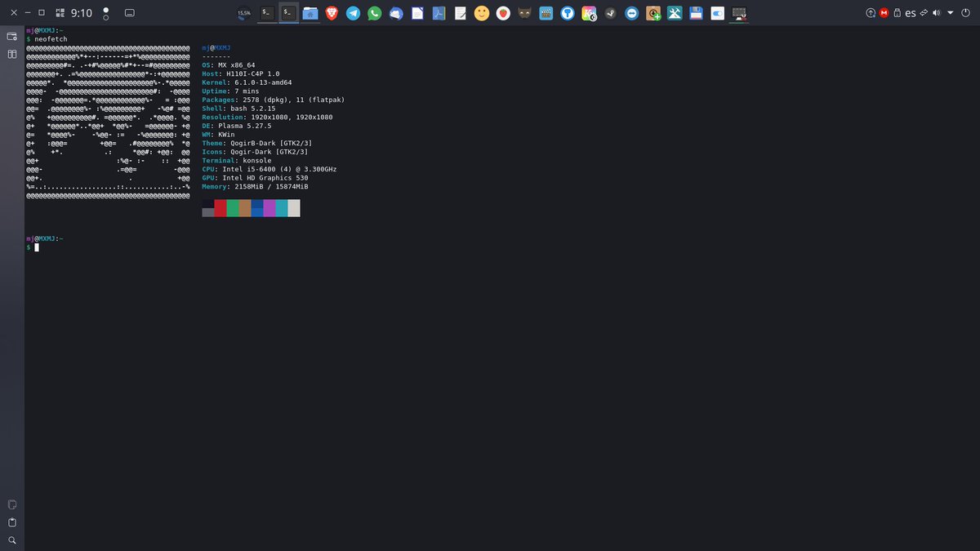
Task: Launch WhatsApp from the panel
Action: click(375, 13)
